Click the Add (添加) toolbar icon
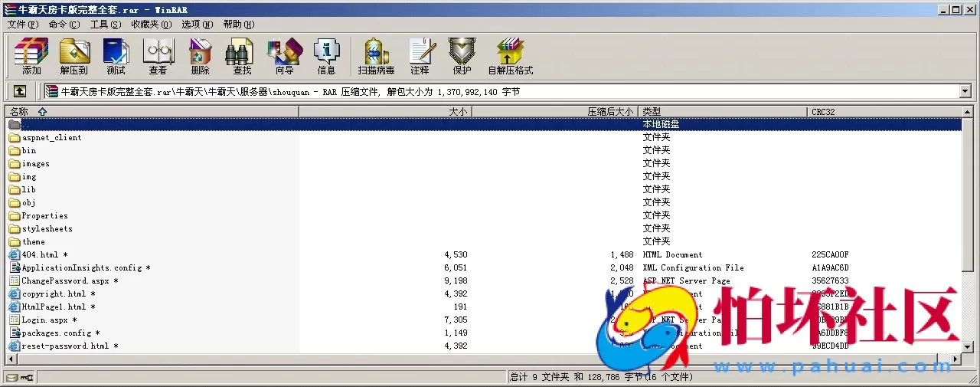Image resolution: width=980 pixels, height=387 pixels. pyautogui.click(x=31, y=56)
